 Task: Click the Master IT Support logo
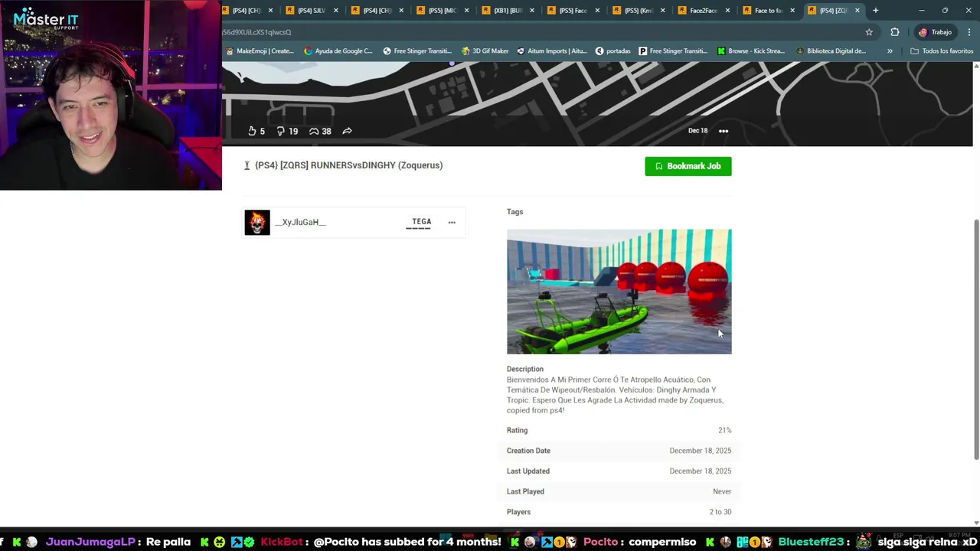point(46,19)
